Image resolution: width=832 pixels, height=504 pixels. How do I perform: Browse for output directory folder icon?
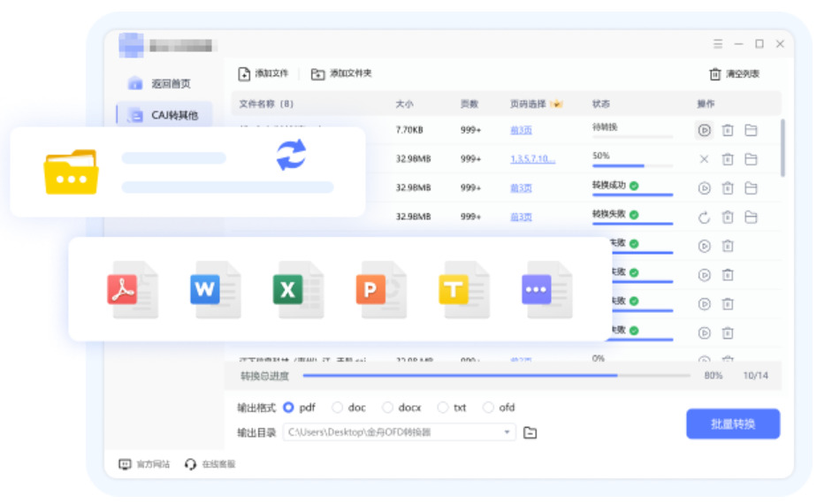tap(530, 433)
